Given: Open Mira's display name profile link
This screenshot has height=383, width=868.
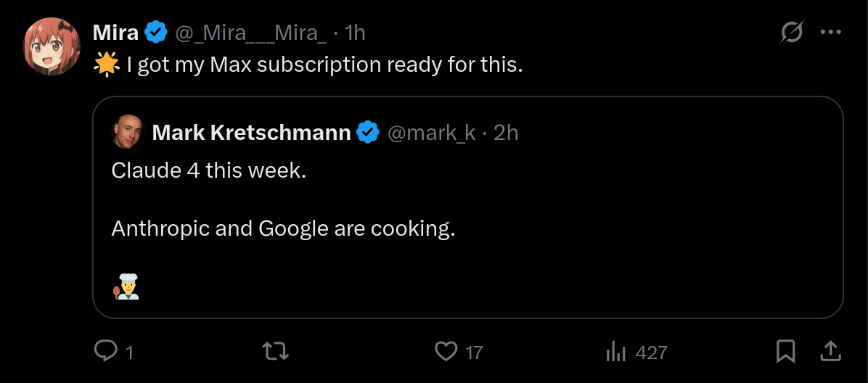Looking at the screenshot, I should (x=115, y=33).
